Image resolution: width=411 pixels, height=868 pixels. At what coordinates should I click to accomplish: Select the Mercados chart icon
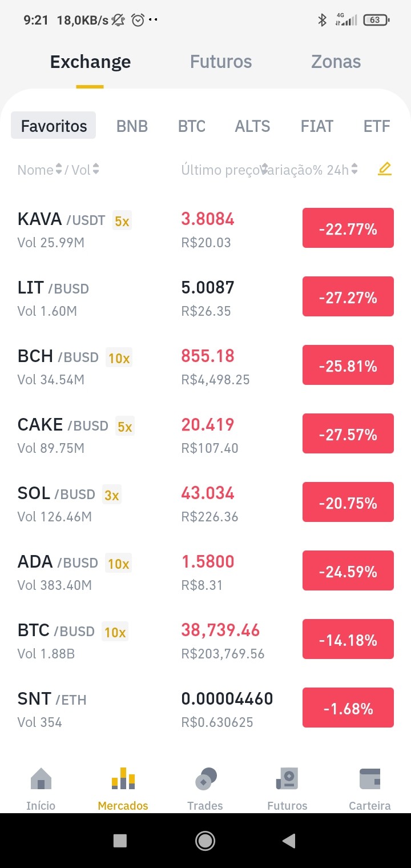point(123,778)
